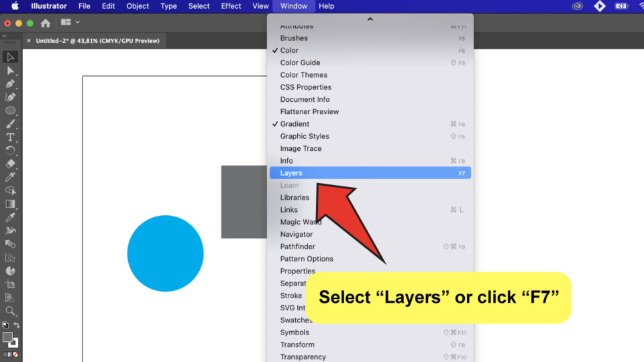This screenshot has width=644, height=362.
Task: Select the Pie Graph tool
Action: point(10,271)
